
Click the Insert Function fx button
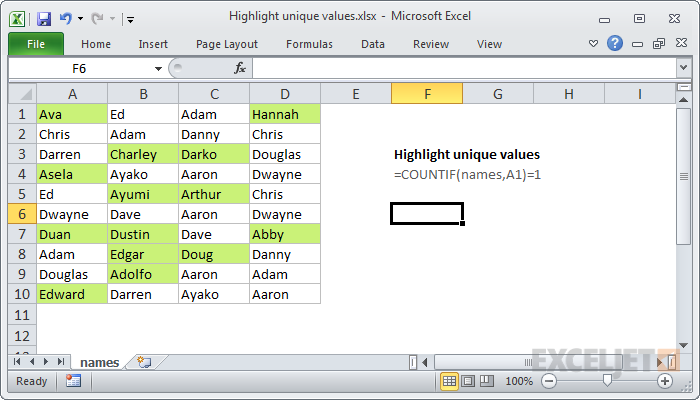(240, 68)
